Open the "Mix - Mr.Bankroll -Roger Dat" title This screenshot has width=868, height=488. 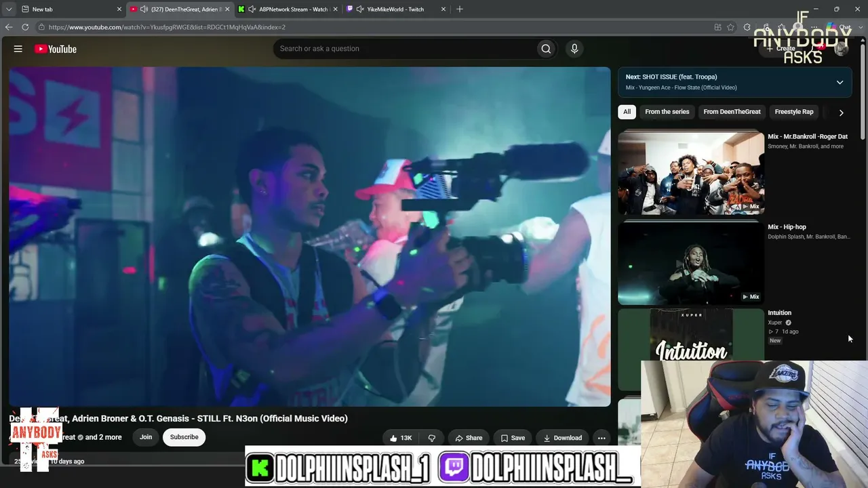(808, 137)
